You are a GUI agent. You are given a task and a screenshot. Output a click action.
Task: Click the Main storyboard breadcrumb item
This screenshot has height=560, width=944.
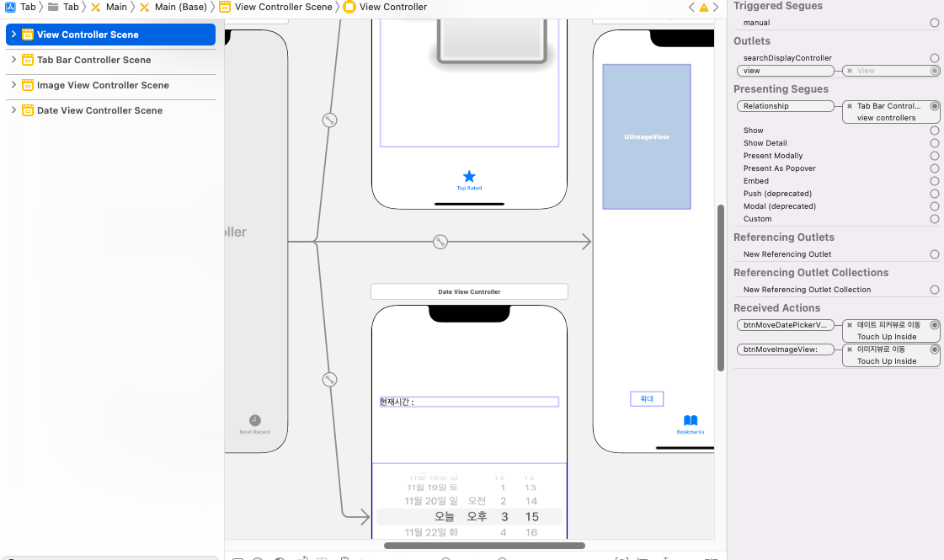[109, 7]
